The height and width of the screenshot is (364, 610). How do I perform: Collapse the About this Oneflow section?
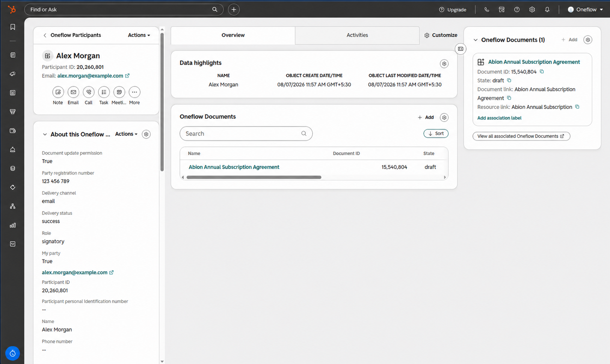pos(45,134)
